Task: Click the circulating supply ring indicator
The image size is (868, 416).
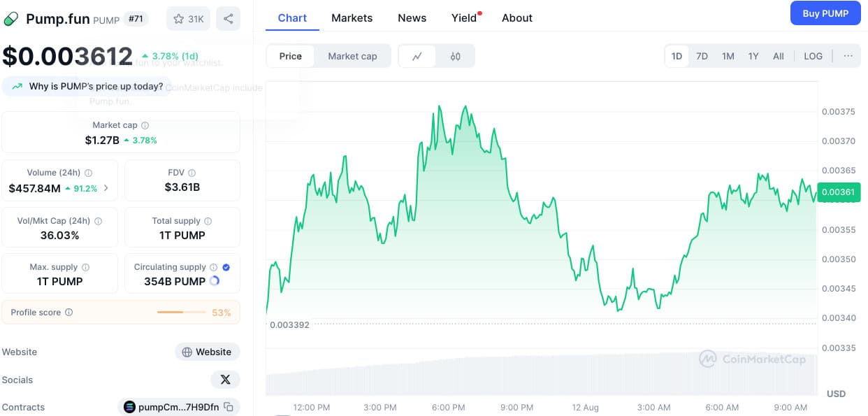Action: [x=215, y=281]
